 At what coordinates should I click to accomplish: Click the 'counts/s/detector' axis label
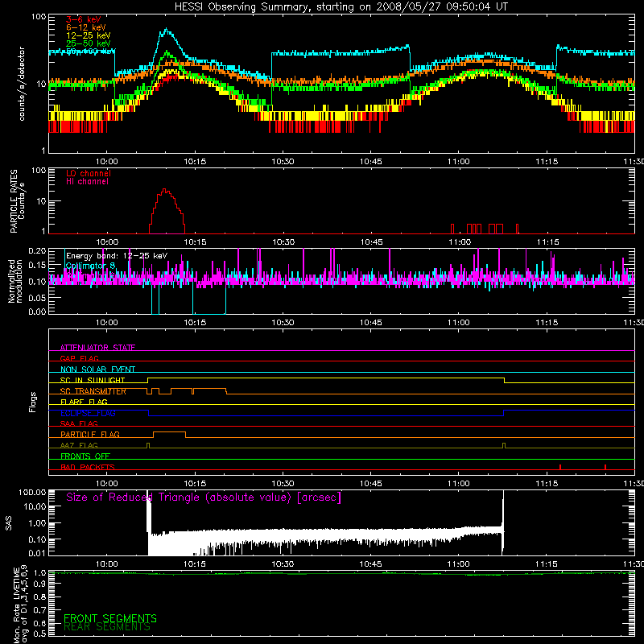22,84
